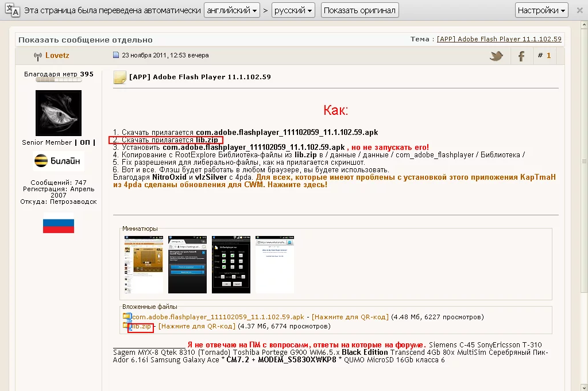This screenshot has width=588, height=391.
Task: Open the thread title link Adobe Flash Player 11.1.102.59
Action: click(499, 39)
